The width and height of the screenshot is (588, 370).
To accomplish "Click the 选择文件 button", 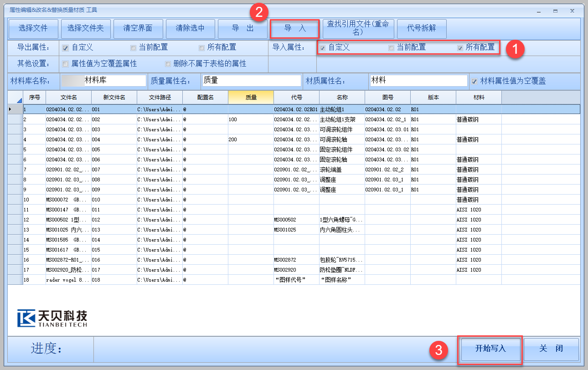I will (x=33, y=28).
